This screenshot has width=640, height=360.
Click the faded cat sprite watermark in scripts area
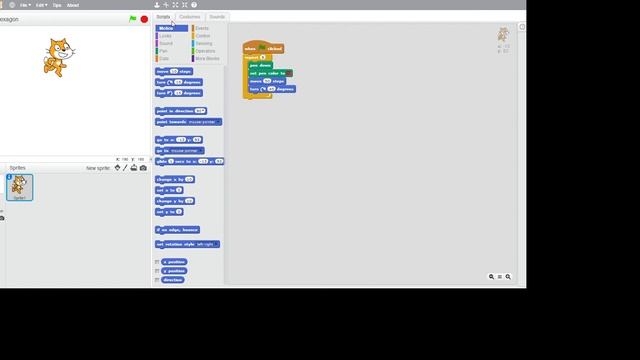[x=503, y=35]
